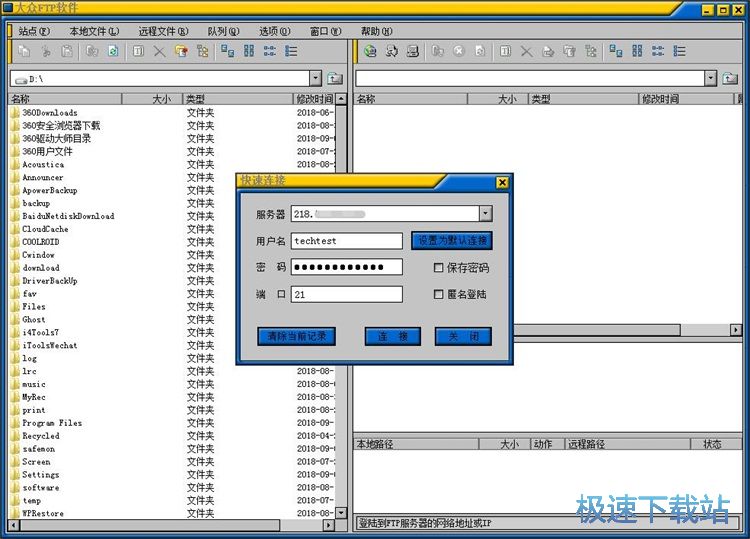This screenshot has height=539, width=750.
Task: Click the folder tree icon in local toolbar
Action: point(203,51)
